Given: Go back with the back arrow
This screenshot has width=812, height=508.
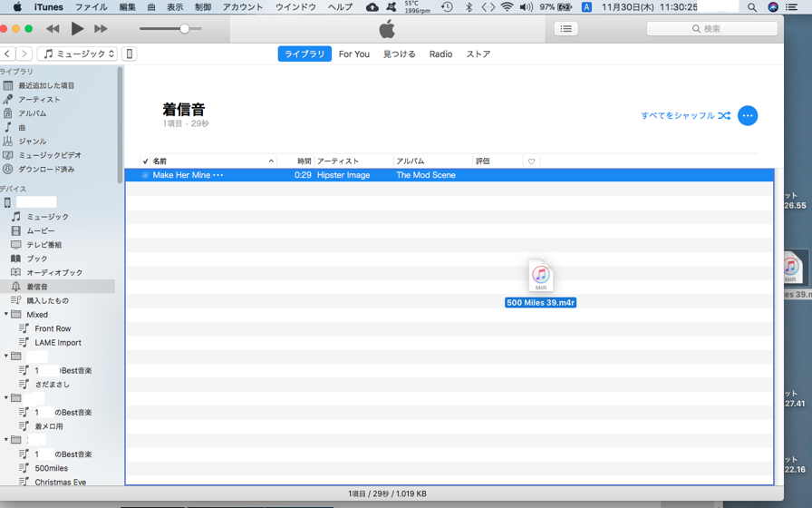Looking at the screenshot, I should (x=7, y=54).
